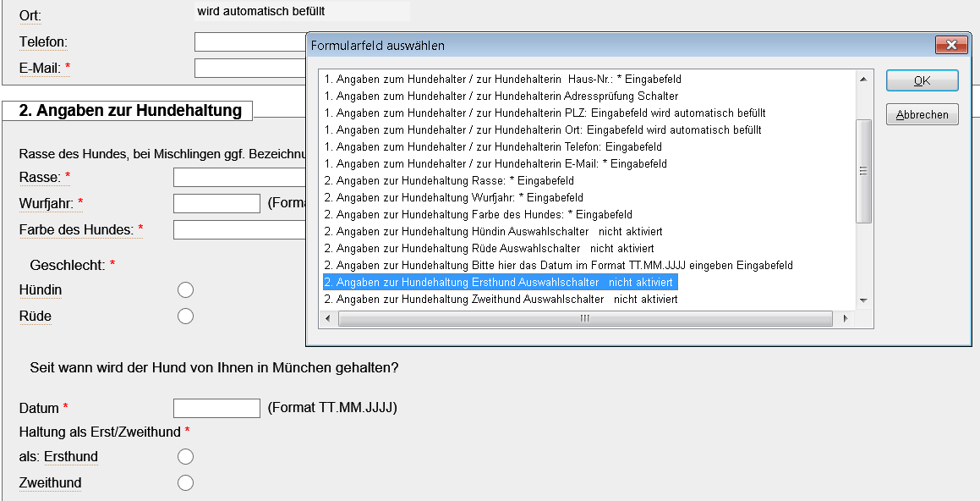Click the Datum input field

[216, 408]
